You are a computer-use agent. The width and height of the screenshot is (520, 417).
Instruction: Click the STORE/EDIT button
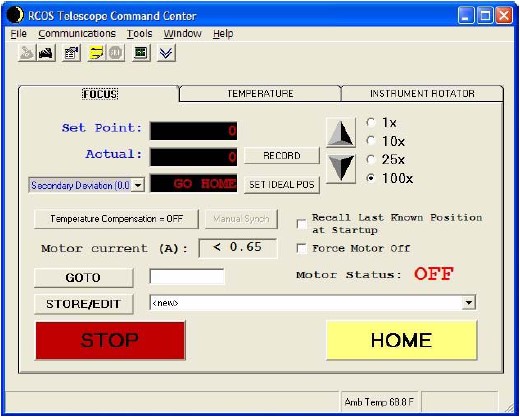point(83,304)
